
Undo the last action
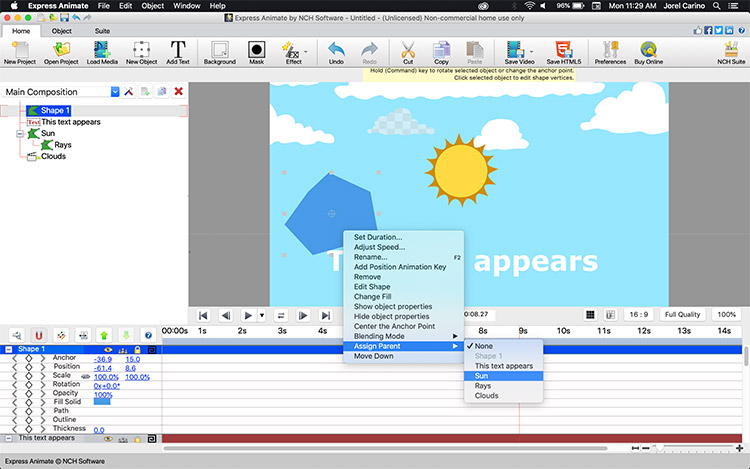[336, 53]
